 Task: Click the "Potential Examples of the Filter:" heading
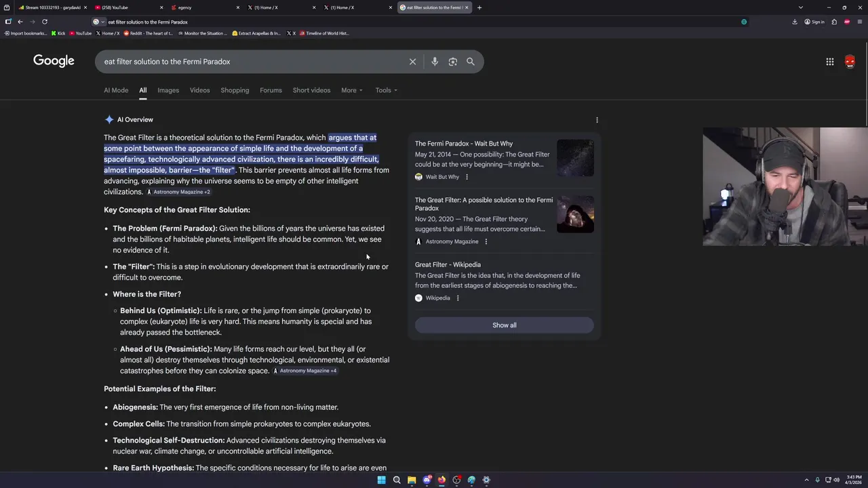160,389
